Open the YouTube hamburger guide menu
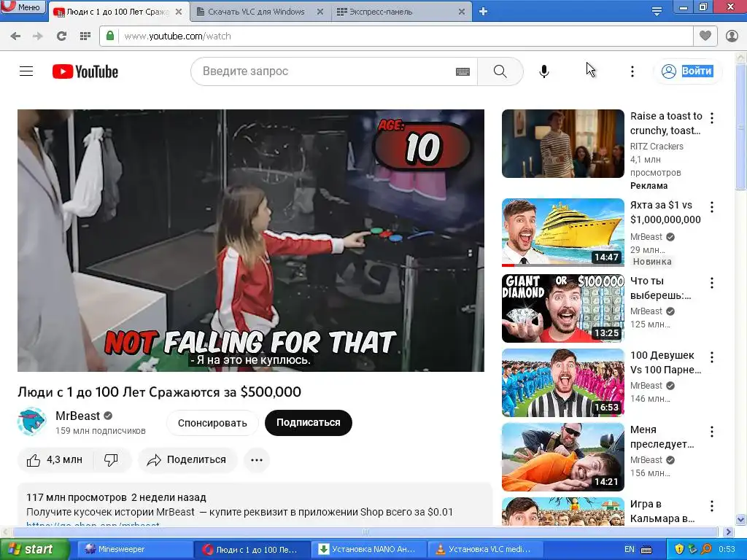747x560 pixels. [26, 71]
